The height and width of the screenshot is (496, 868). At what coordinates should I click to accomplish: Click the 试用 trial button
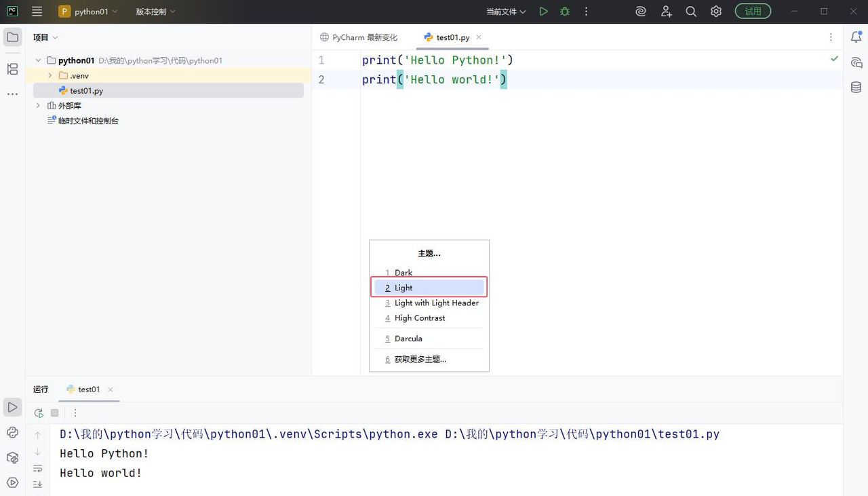[x=753, y=12]
